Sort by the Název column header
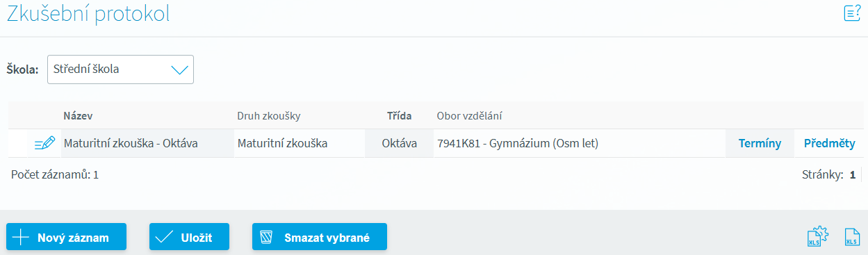Viewport: 868px width, 255px height. tap(78, 115)
